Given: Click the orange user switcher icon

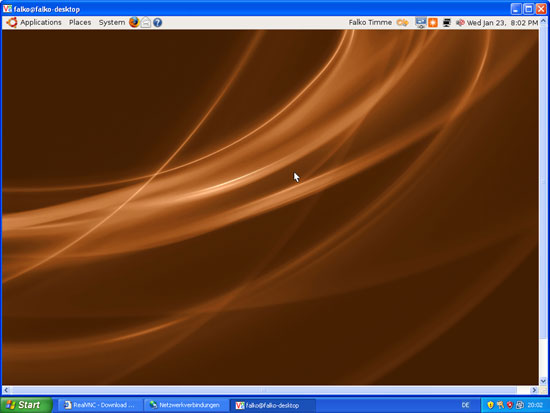Looking at the screenshot, I should click(402, 22).
